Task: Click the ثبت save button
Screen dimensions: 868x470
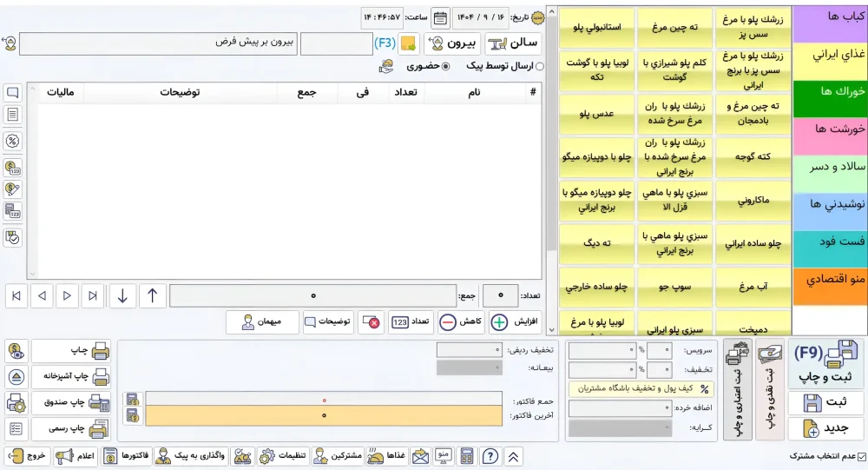Action: [825, 403]
